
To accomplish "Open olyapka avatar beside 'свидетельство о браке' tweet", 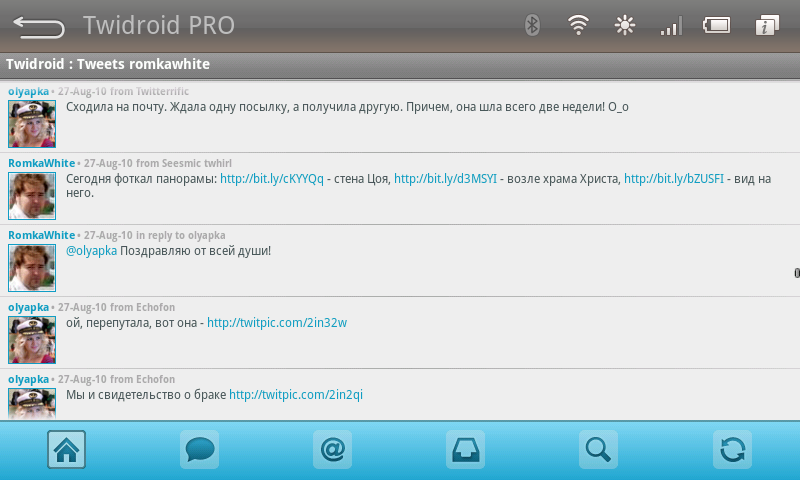I will tap(32, 404).
